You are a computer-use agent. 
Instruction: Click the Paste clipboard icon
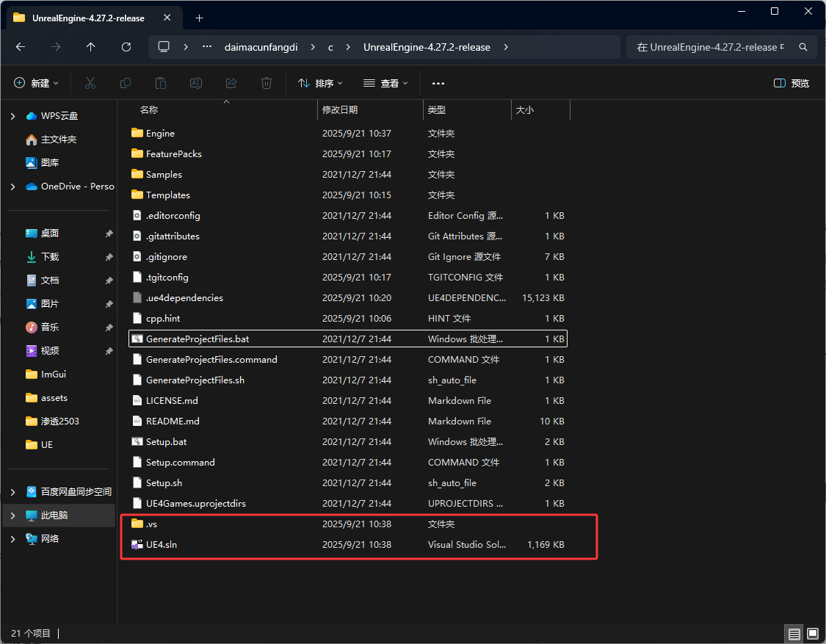point(161,83)
